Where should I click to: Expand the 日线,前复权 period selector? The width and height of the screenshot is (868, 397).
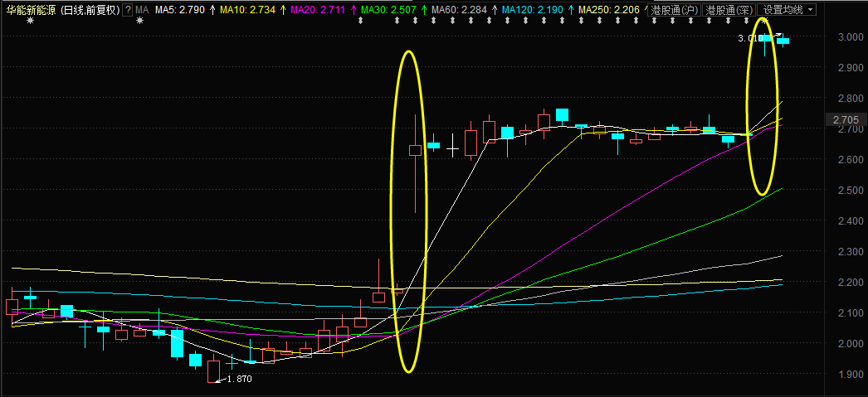(90, 10)
